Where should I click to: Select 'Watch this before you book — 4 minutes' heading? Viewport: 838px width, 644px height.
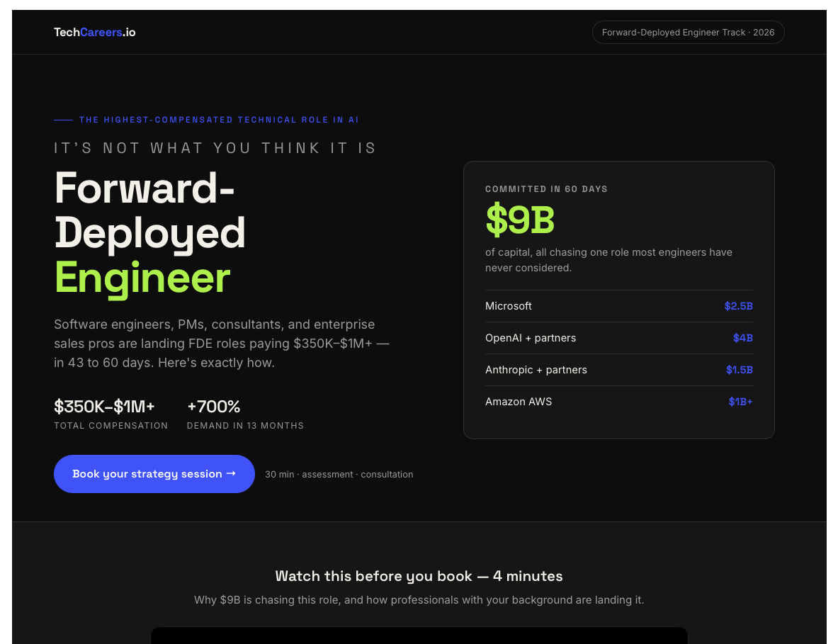coord(419,576)
